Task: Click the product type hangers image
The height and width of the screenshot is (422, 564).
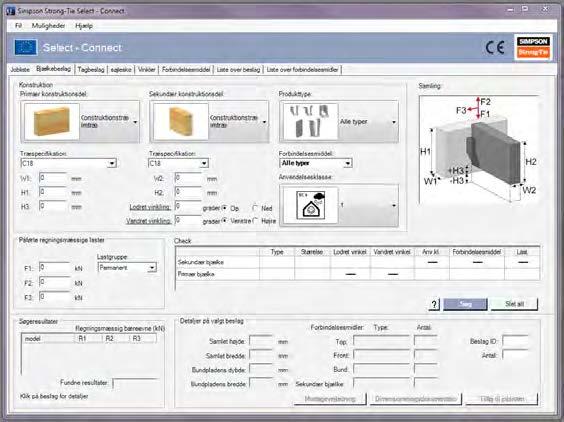Action: pyautogui.click(x=310, y=122)
